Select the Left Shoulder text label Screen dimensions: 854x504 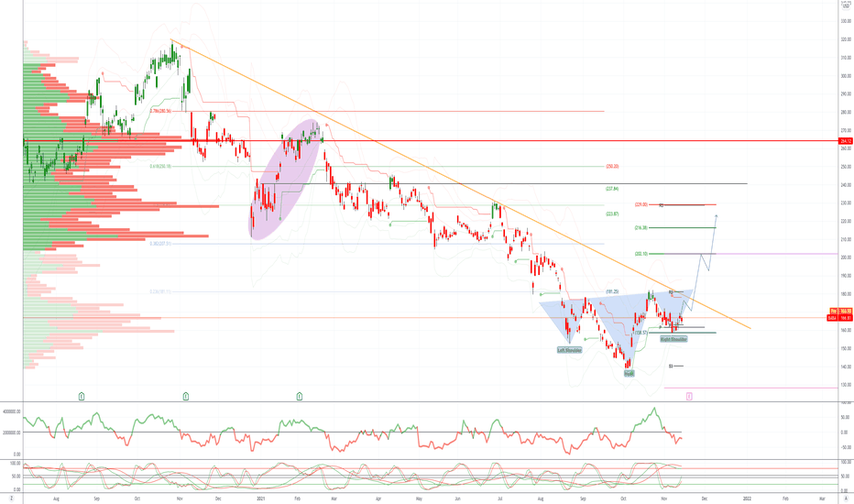pyautogui.click(x=569, y=350)
